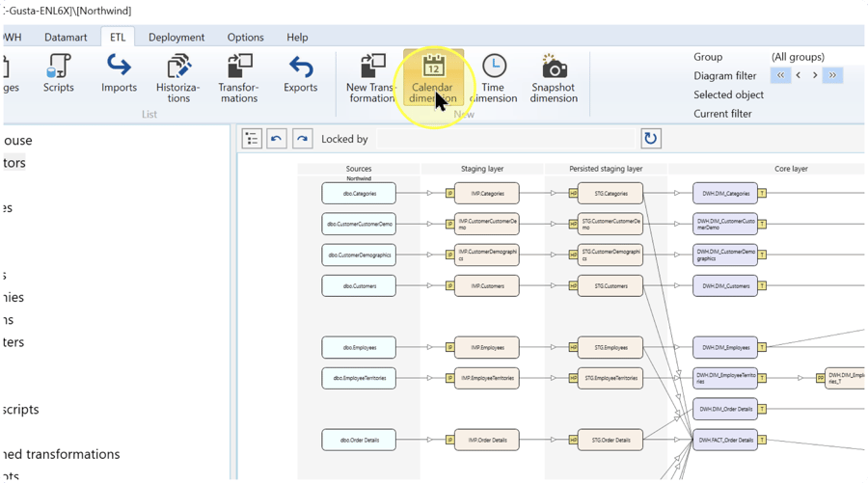868x483 pixels.
Task: Click the HP marker on STG.Categories
Action: (x=573, y=193)
